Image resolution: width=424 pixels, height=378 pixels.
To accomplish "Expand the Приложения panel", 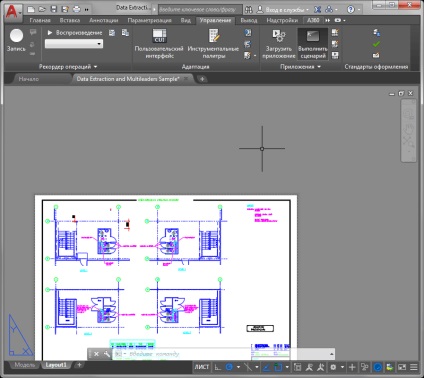I will (300, 67).
